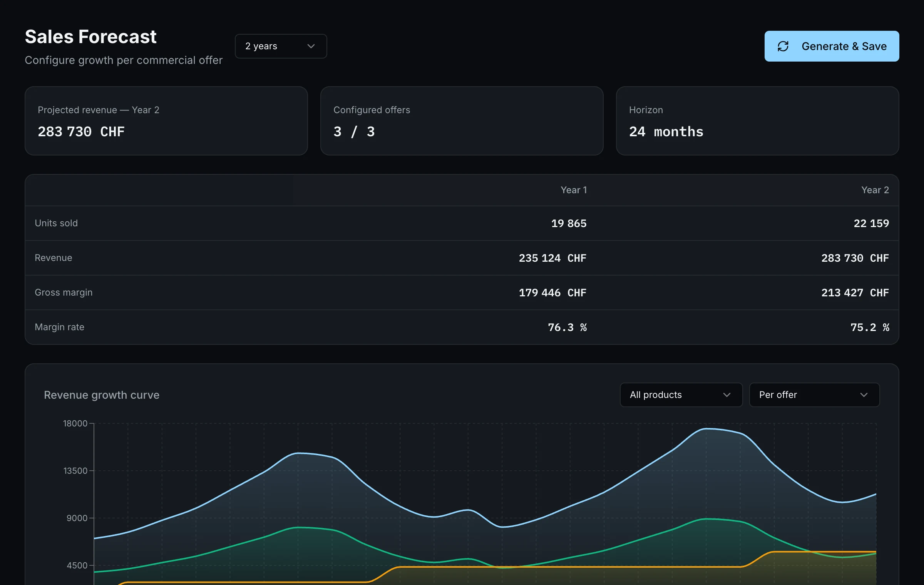
Task: Select the Configured offers card
Action: 462,121
